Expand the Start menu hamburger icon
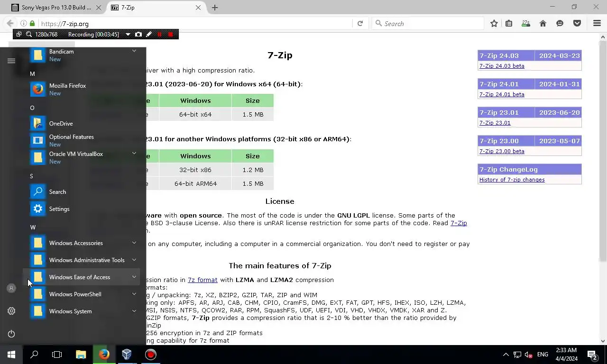Viewport: 607px width, 364px height. pos(11,61)
